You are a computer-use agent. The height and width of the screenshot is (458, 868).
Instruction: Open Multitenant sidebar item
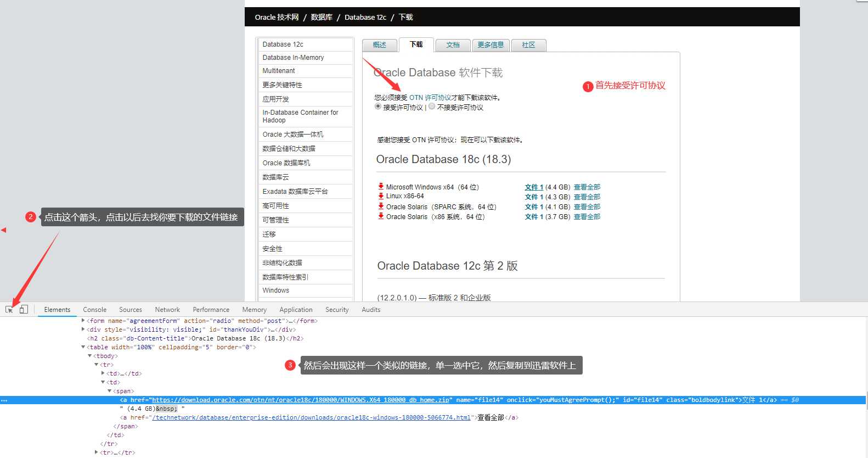[306, 71]
